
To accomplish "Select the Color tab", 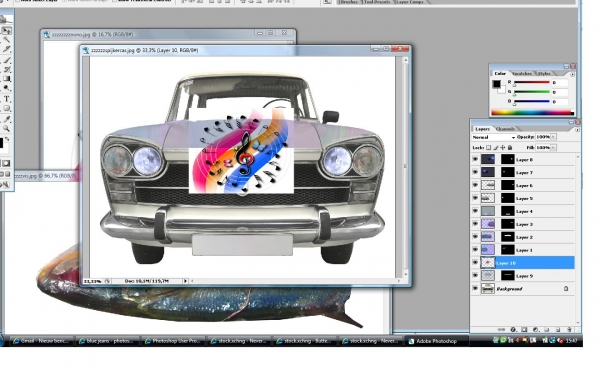I will coord(500,73).
